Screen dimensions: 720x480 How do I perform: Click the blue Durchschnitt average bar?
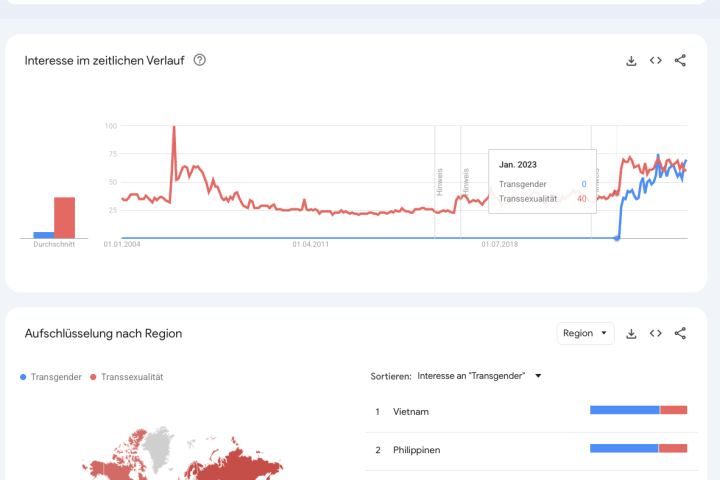(43, 235)
